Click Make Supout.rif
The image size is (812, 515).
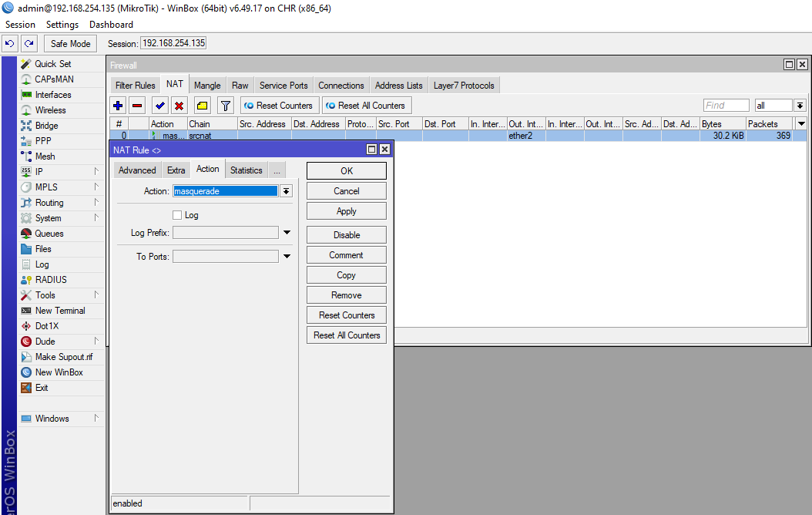tap(64, 357)
